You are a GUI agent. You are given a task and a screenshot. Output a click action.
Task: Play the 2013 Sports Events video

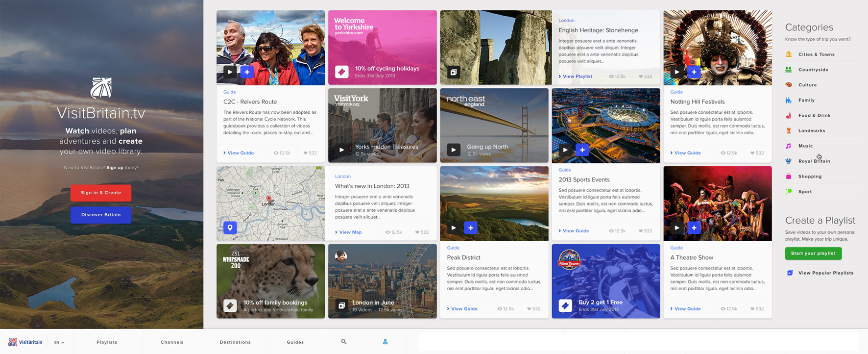565,150
